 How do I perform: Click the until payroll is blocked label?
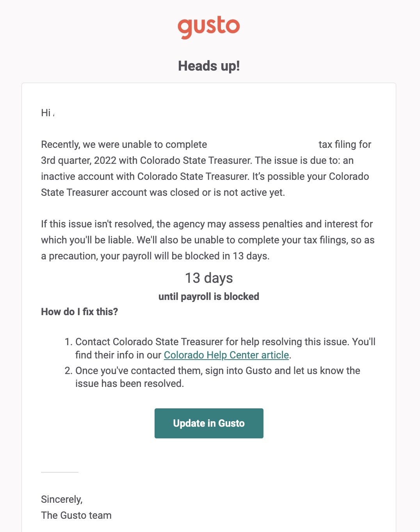pyautogui.click(x=209, y=296)
